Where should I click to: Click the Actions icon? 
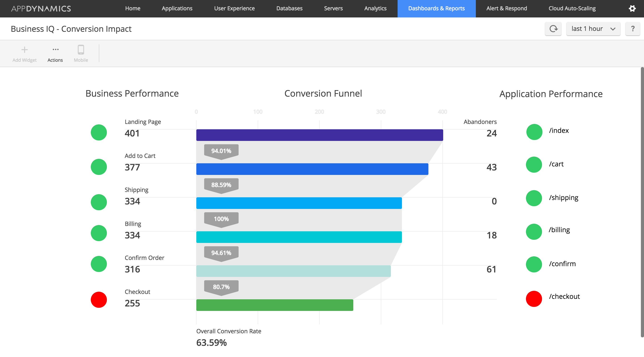pos(55,49)
